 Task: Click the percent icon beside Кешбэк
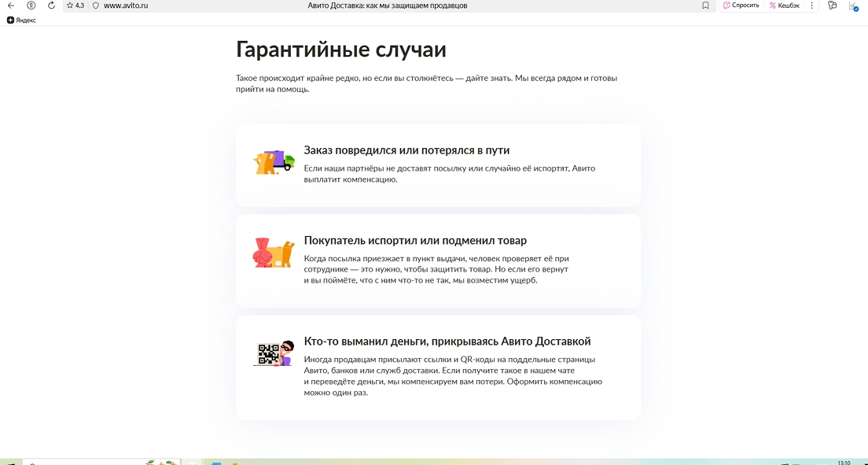(772, 6)
